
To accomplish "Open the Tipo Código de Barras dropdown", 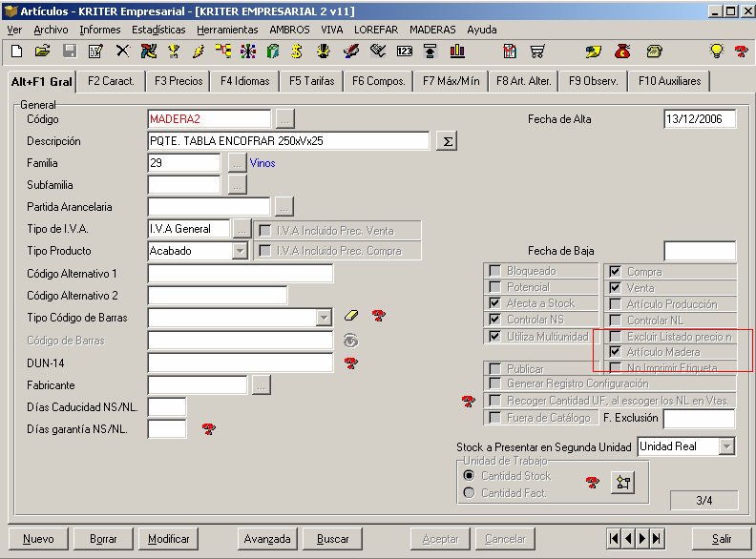I will coord(324,318).
